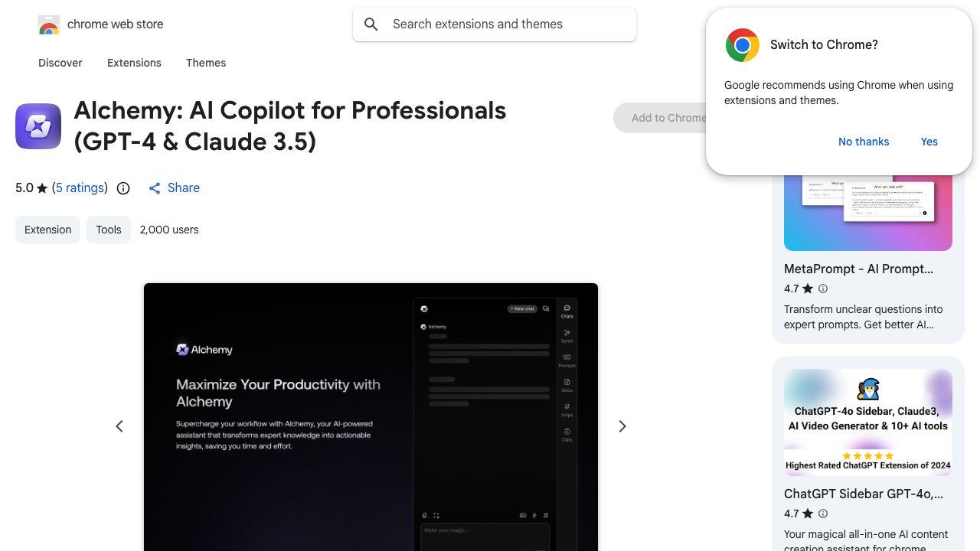Click info icon beside ChatGPT Sidebar's 4.7 rating
980x551 pixels.
(823, 514)
